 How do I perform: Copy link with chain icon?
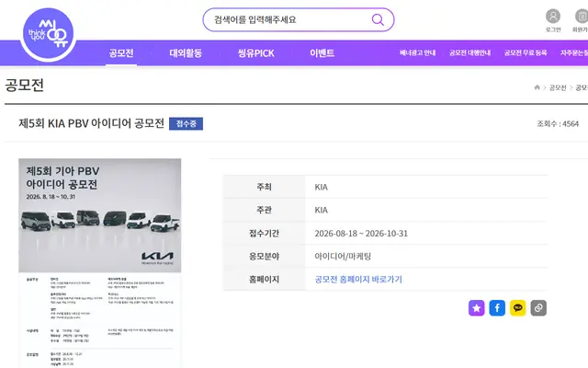coord(538,308)
